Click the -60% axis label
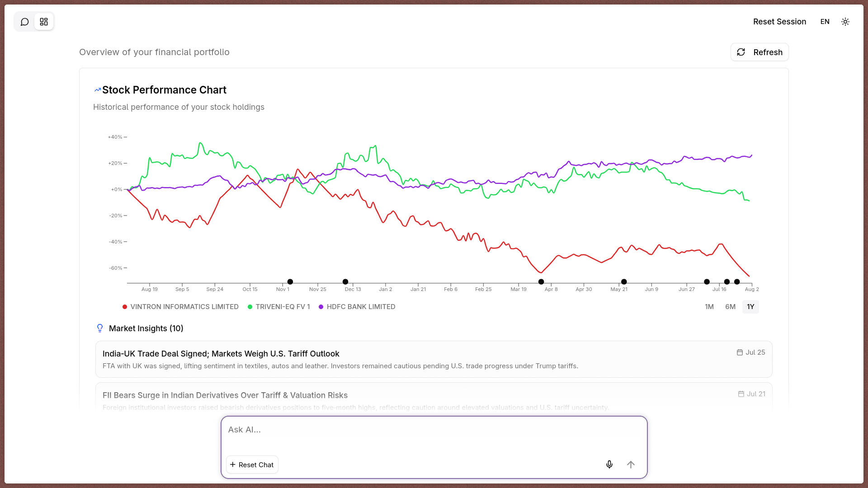Screen dimensions: 868x488 click(115, 268)
